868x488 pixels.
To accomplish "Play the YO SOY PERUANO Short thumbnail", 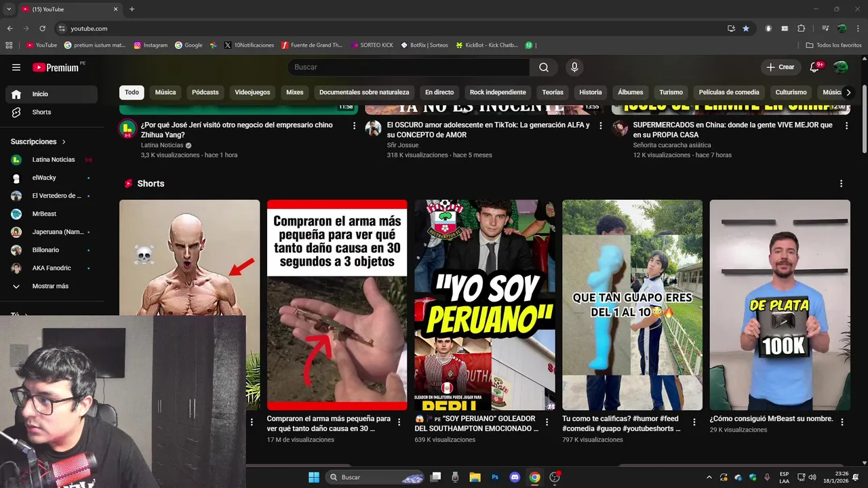I will click(485, 305).
